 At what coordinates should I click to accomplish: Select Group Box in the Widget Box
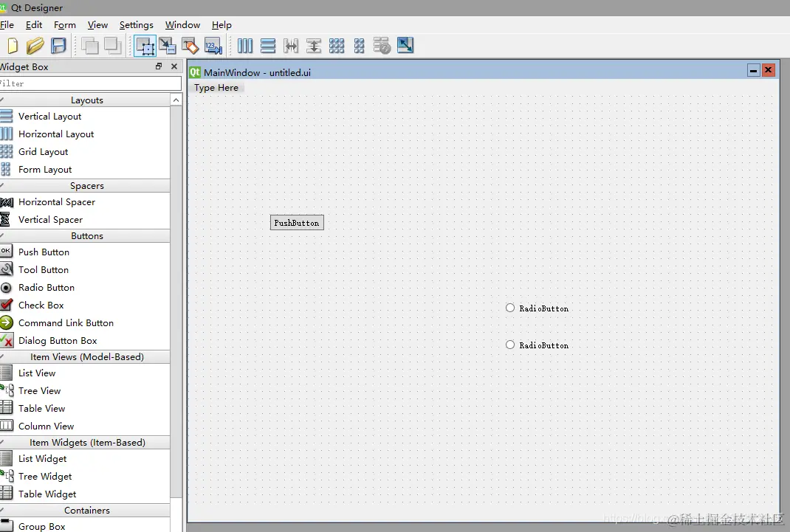click(85, 525)
